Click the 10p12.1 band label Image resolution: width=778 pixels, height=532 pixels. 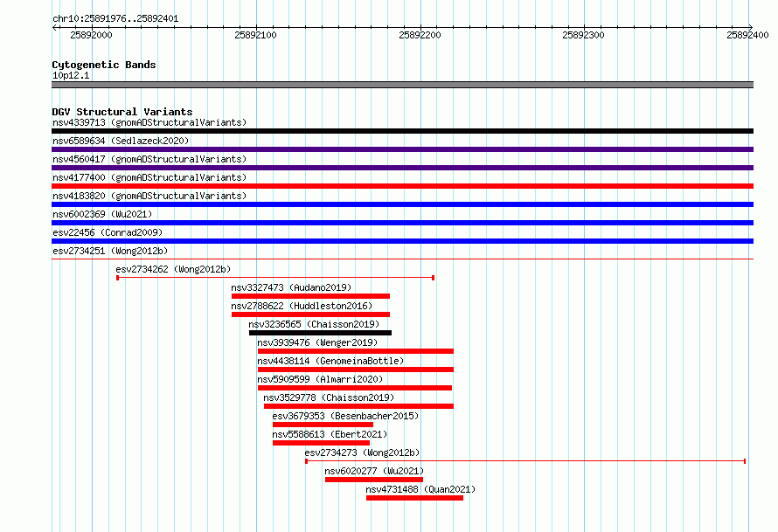point(71,75)
